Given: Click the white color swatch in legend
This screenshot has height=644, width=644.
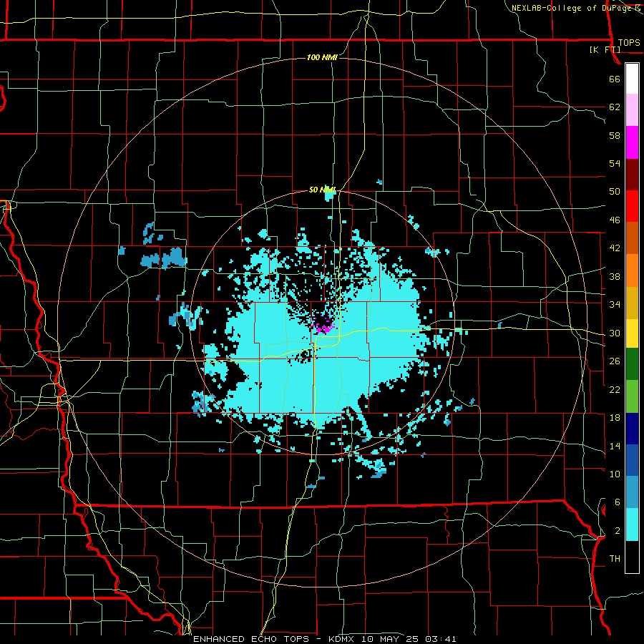Looking at the screenshot, I should pos(632,79).
